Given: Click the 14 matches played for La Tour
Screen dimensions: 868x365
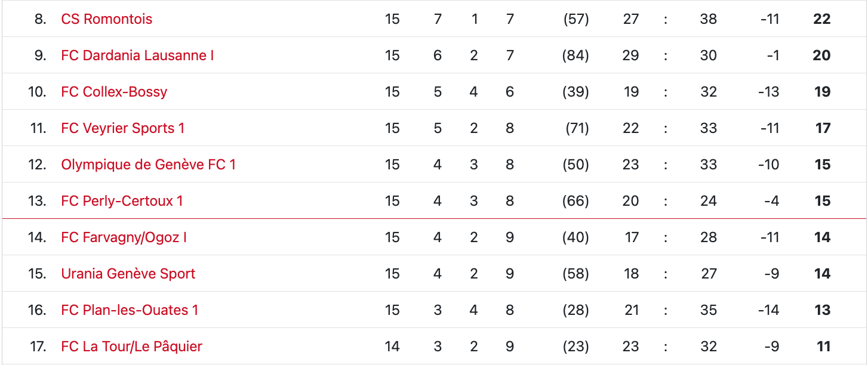Looking at the screenshot, I should tap(392, 347).
